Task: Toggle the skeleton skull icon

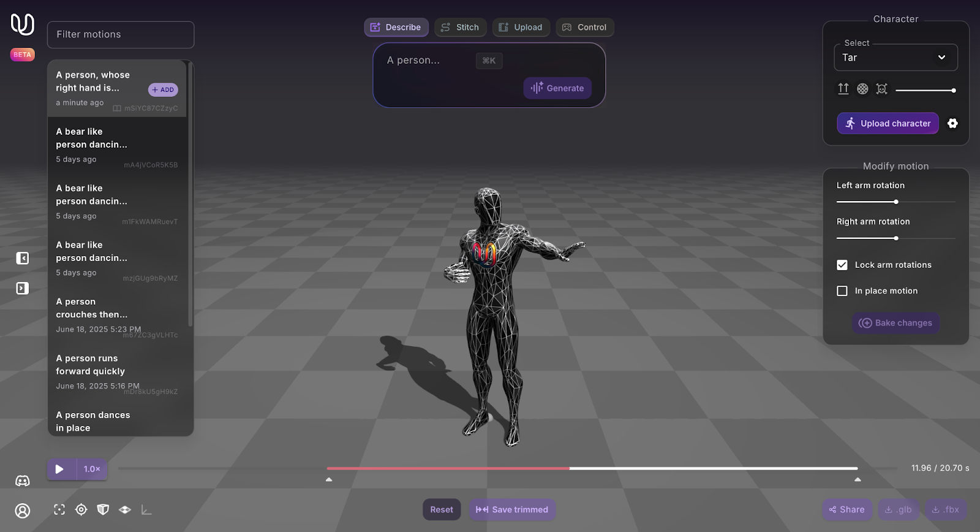Action: tap(881, 89)
